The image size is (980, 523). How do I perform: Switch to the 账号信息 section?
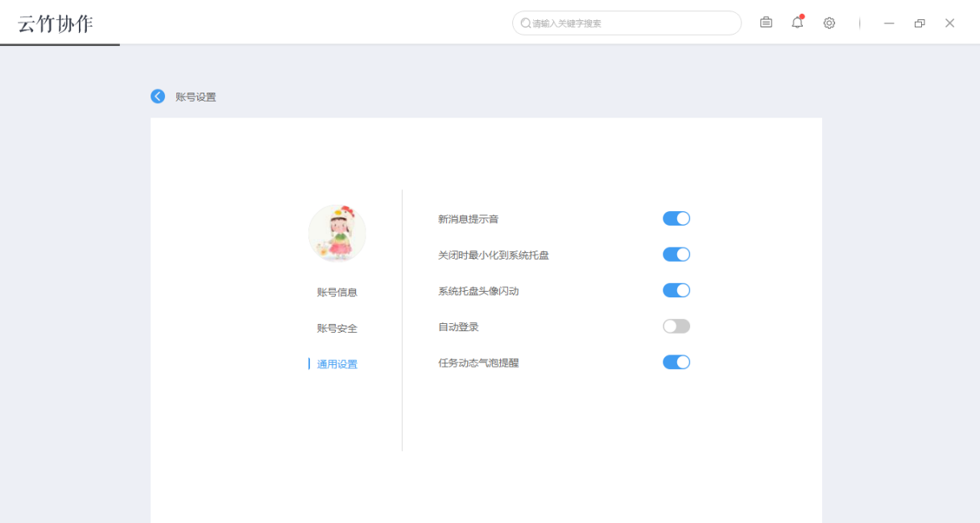(x=337, y=292)
